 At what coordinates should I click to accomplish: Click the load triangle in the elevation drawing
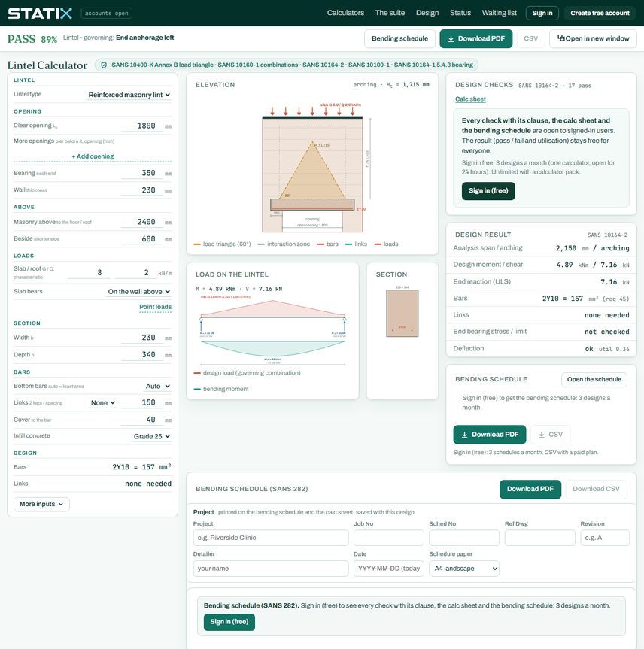coord(312,174)
